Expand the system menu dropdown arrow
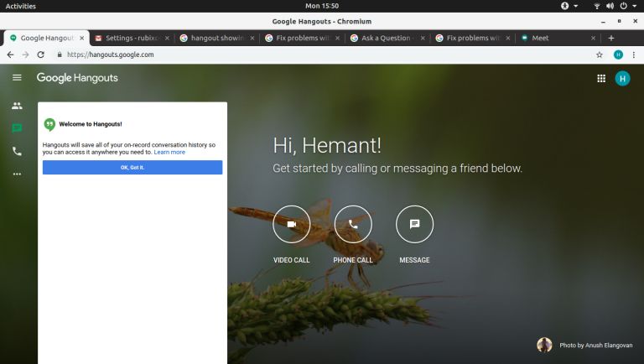The image size is (644, 364). pyautogui.click(x=635, y=6)
